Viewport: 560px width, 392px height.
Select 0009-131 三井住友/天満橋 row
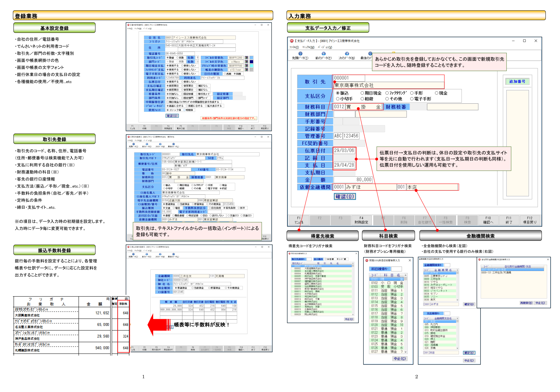pos(512,272)
